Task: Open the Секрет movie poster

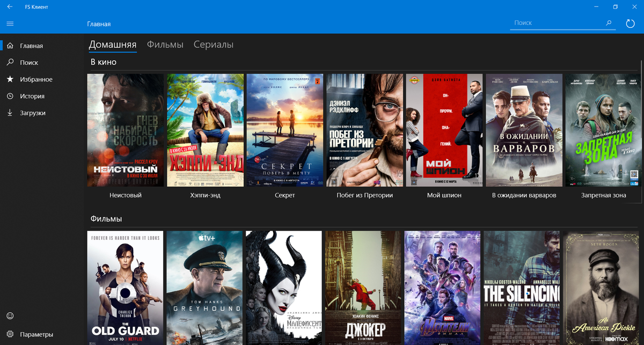Action: [x=285, y=130]
